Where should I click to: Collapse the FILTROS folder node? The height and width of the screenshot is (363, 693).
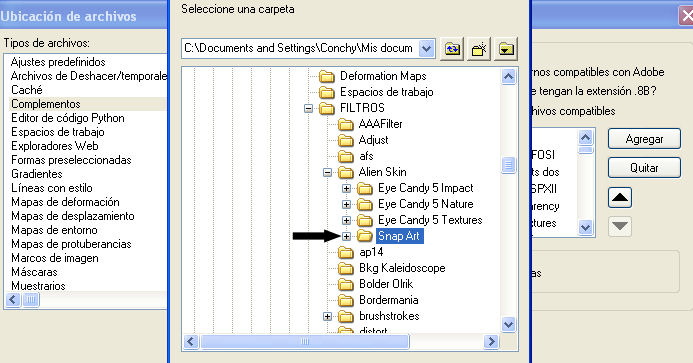(308, 108)
